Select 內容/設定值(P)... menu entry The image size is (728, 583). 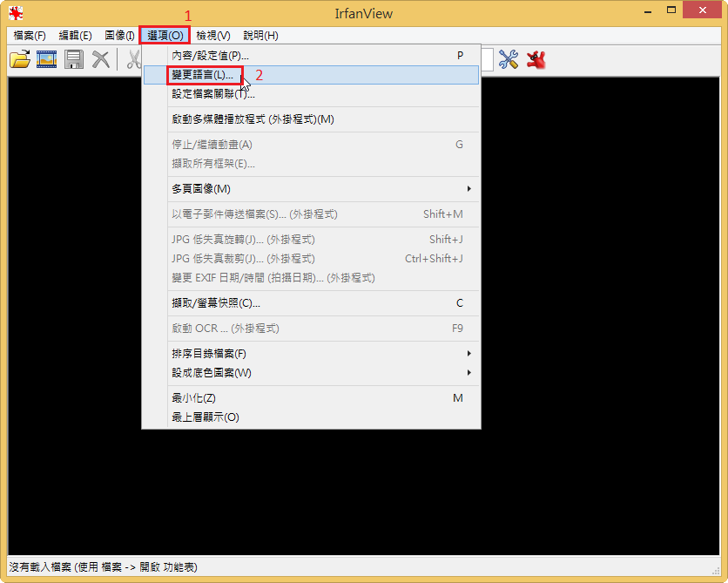(311, 56)
